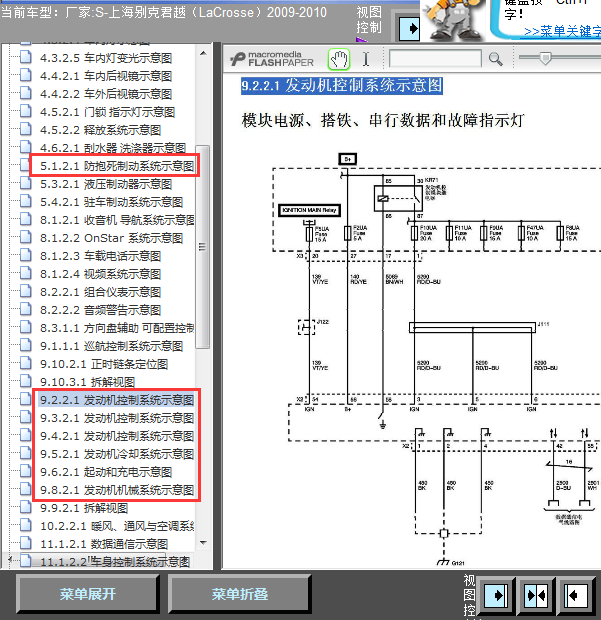Click document icon beside 4.3.2.5 车内灯变光示意图
Image resolution: width=601 pixels, height=620 pixels.
pos(26,57)
